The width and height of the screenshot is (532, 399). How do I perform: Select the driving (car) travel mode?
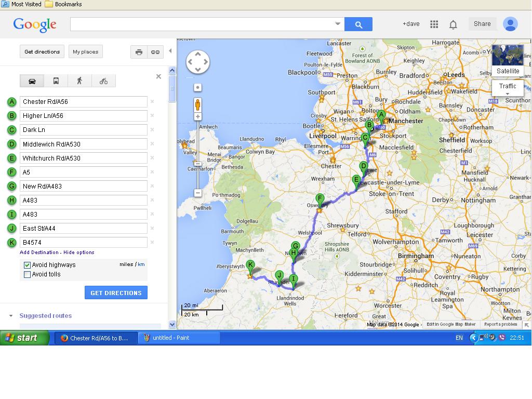pyautogui.click(x=32, y=81)
